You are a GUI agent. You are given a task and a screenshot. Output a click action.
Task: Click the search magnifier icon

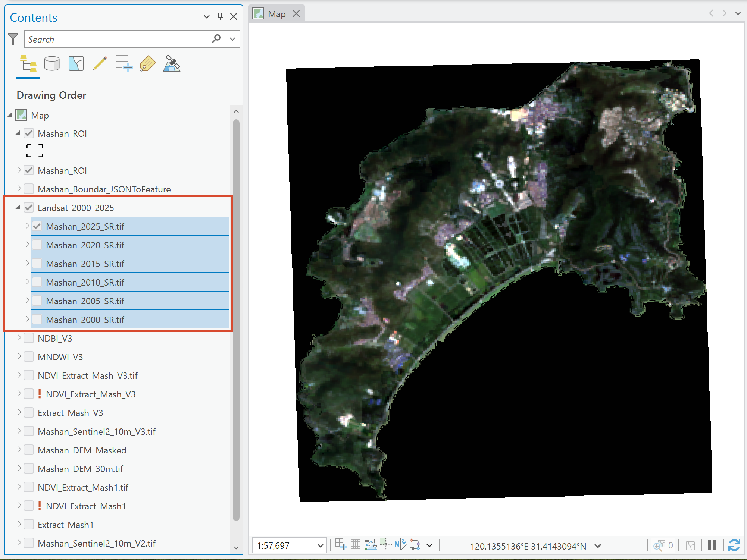(216, 39)
